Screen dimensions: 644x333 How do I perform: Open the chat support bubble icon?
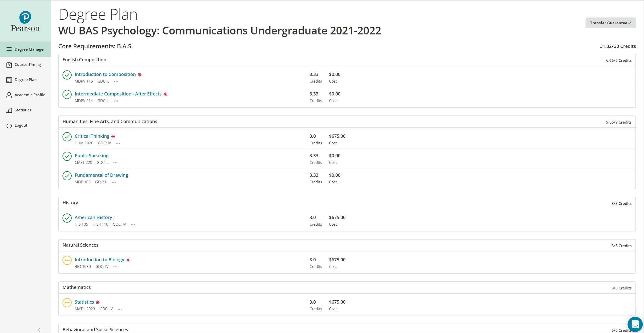point(635,324)
